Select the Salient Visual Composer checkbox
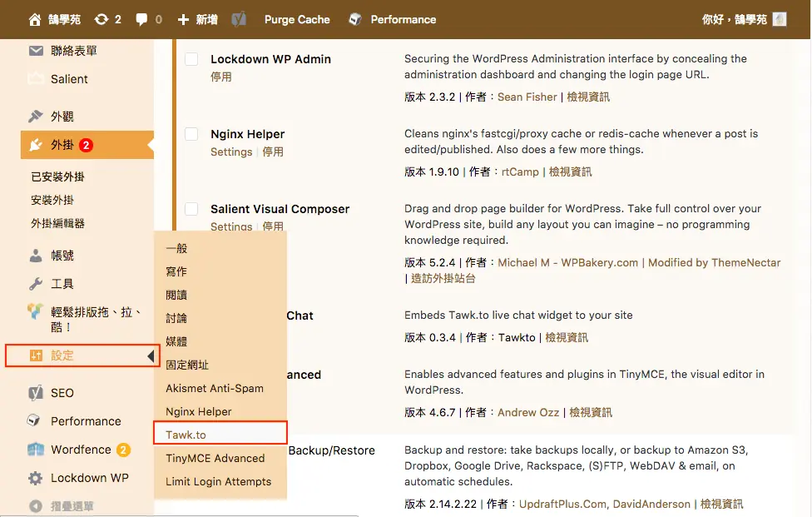812x517 pixels. [x=191, y=209]
